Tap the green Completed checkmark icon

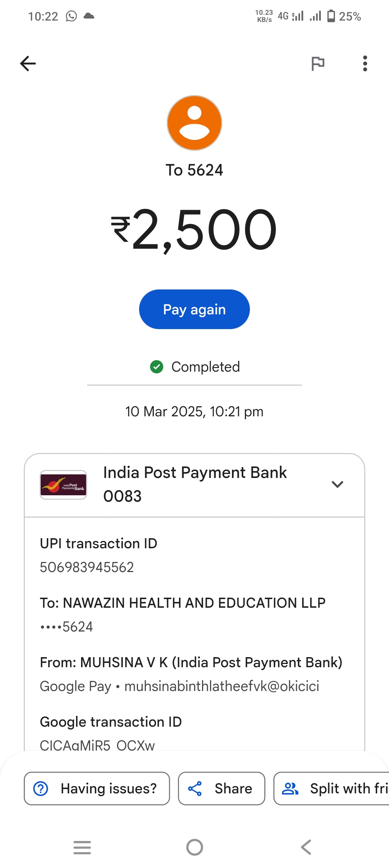coord(157,367)
